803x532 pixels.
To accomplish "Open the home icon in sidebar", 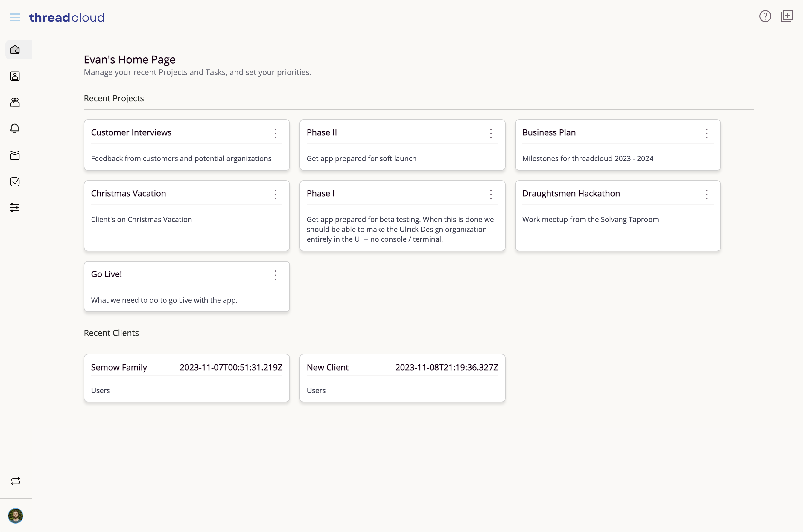I will [15, 50].
